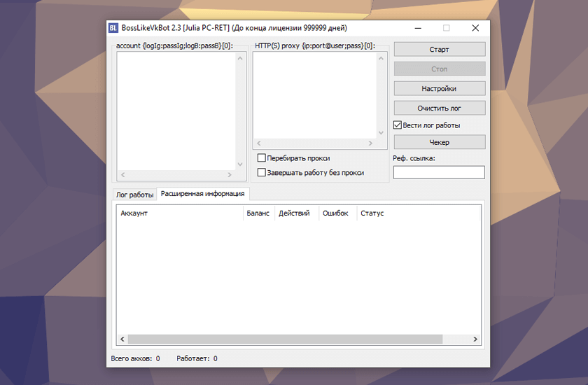
Task: Click the table horizontal scrollbar thumb
Action: [285, 339]
